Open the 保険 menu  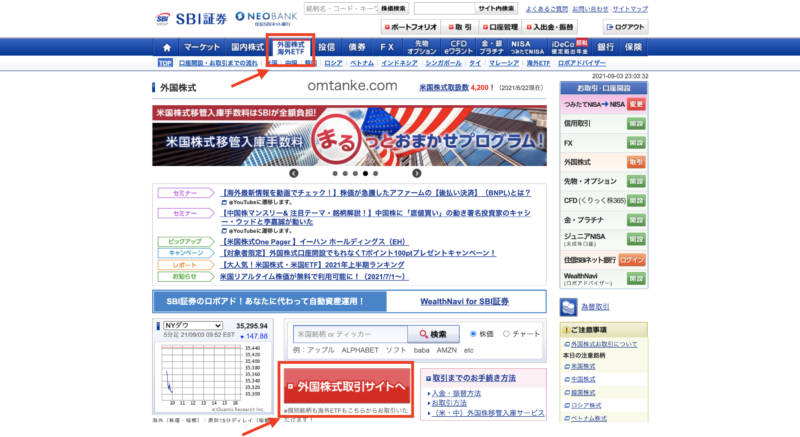pyautogui.click(x=633, y=47)
